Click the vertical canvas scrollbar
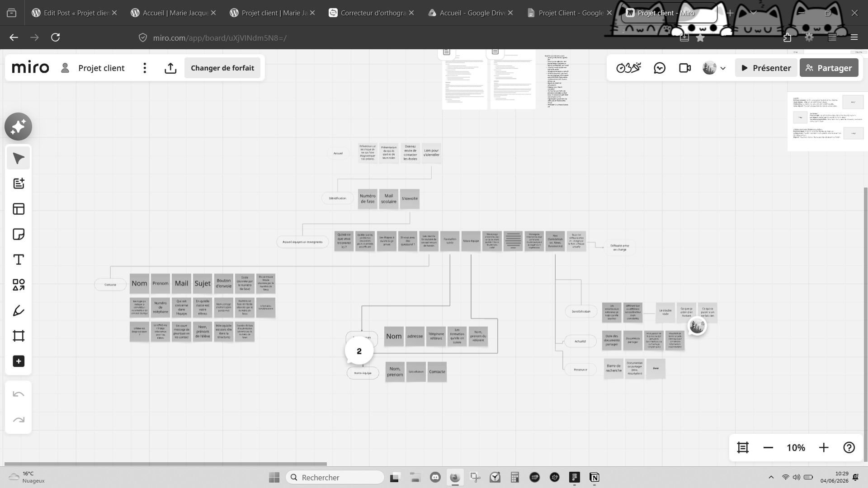Screen dimensions: 868x488 (866, 324)
